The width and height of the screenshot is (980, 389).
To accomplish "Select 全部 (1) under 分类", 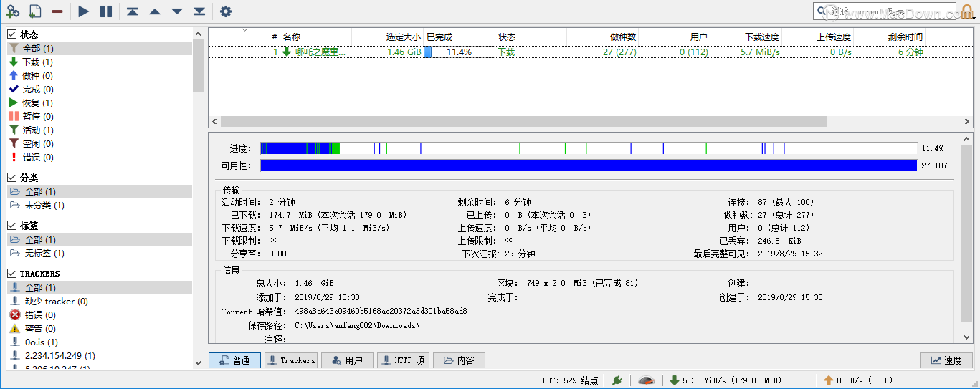I will pos(100,191).
